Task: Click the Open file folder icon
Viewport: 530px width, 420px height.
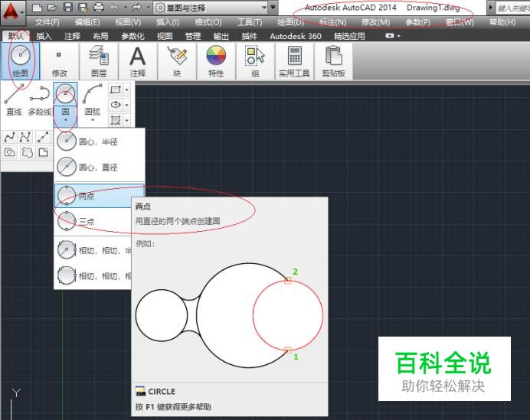Action: pyautogui.click(x=52, y=7)
